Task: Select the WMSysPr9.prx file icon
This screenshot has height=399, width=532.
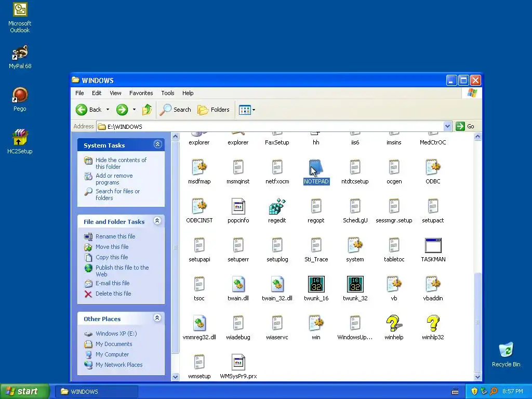Action: click(238, 362)
